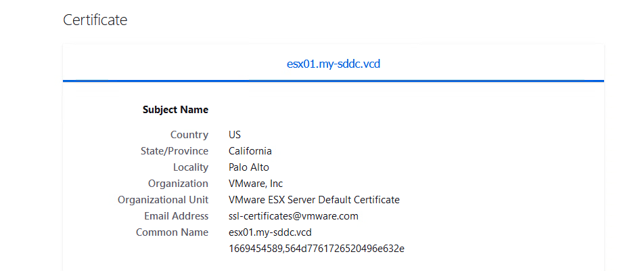The image size is (644, 271).
Task: Select the US country value
Action: point(235,134)
